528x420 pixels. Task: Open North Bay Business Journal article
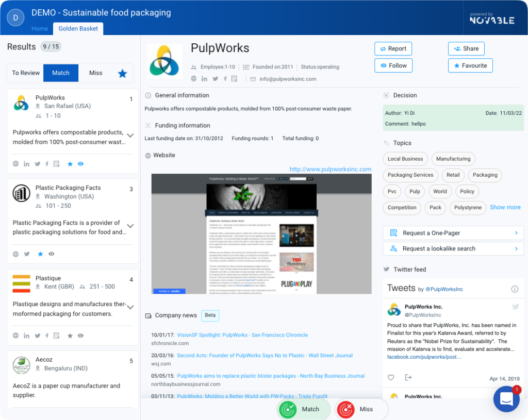point(271,376)
